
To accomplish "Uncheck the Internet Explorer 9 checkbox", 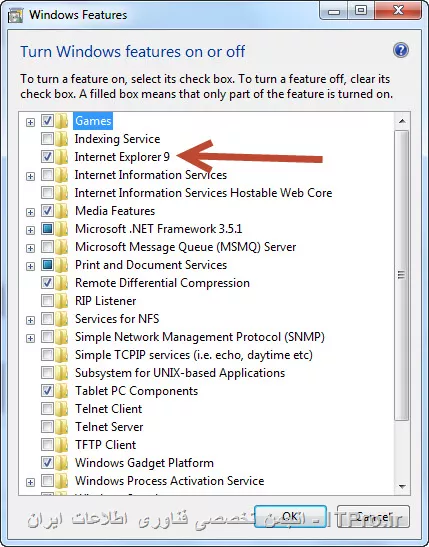I will [47, 157].
